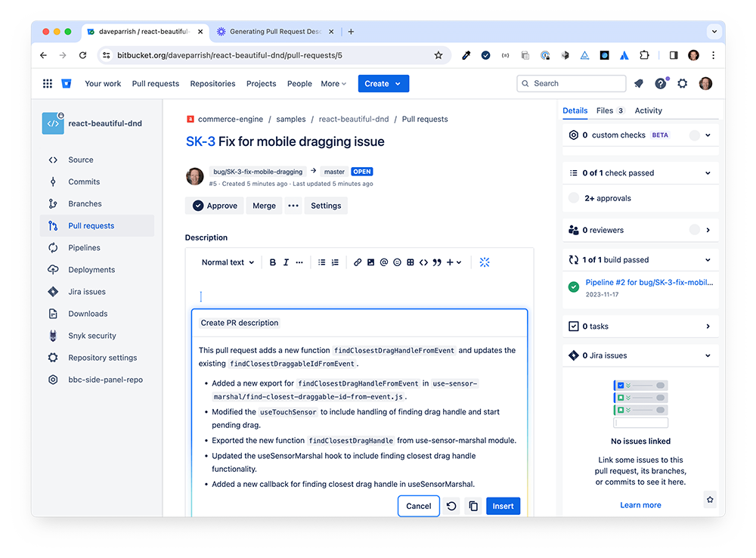
Task: Click the code snippet icon in the editor toolbar
Action: tap(423, 262)
